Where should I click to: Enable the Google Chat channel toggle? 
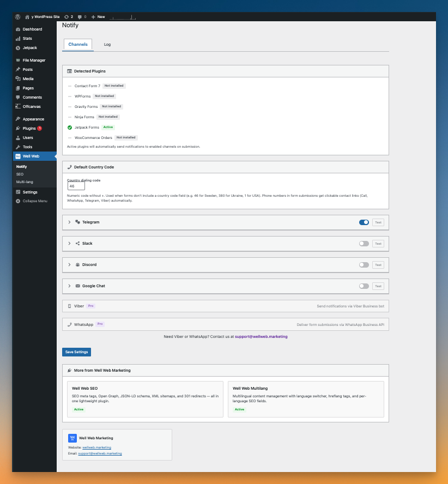364,286
